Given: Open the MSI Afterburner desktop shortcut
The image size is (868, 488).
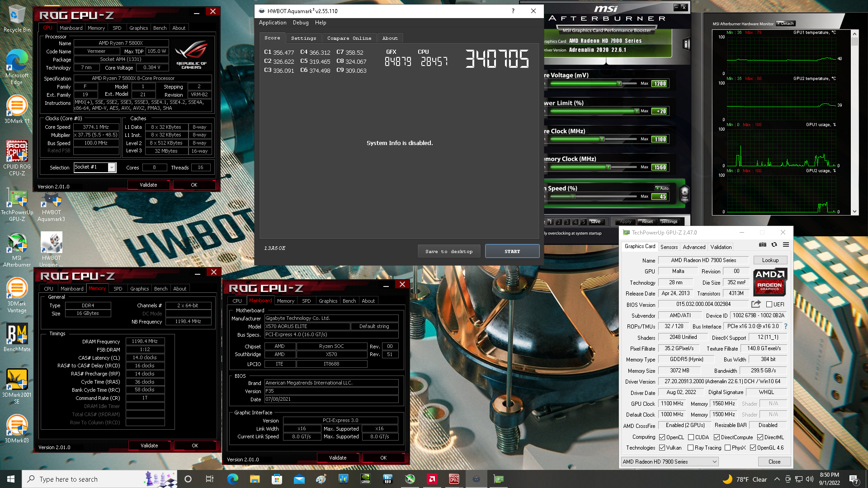Looking at the screenshot, I should (17, 250).
